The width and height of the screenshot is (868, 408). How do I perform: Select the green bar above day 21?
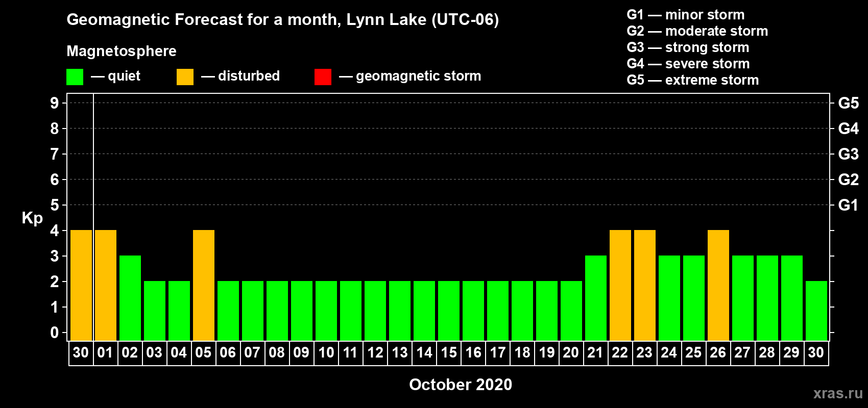[x=596, y=298]
